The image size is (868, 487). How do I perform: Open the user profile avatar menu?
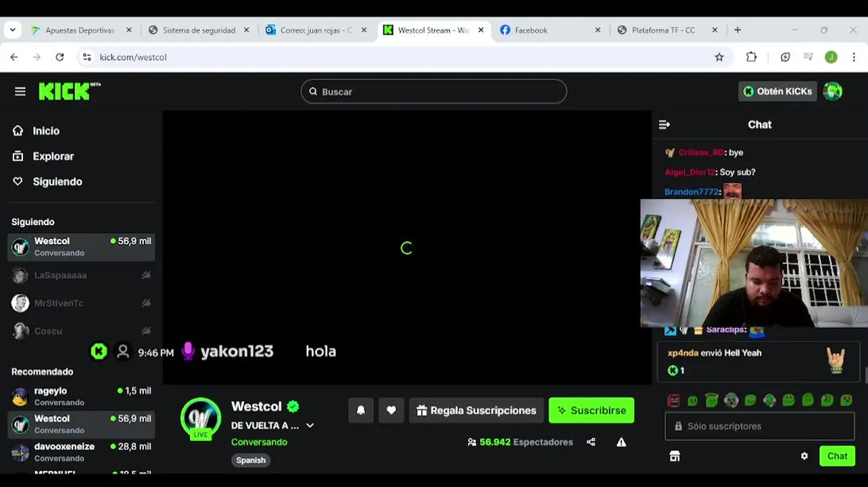coord(833,91)
